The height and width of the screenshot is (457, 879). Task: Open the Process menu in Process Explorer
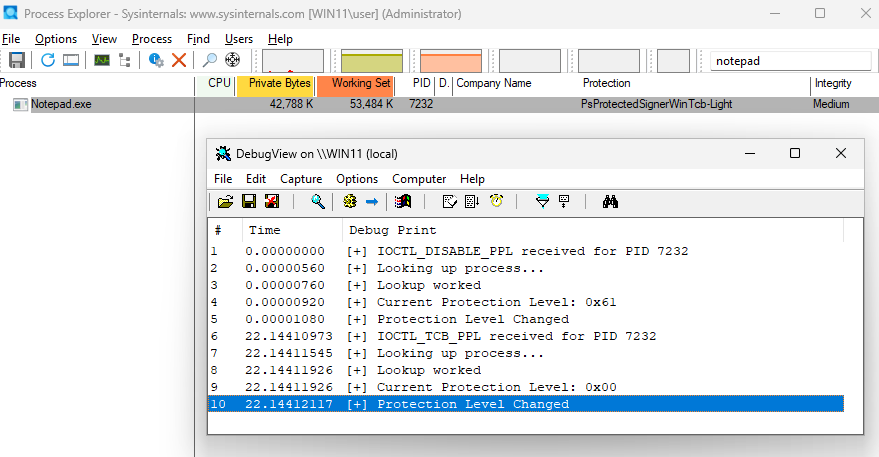click(x=152, y=39)
